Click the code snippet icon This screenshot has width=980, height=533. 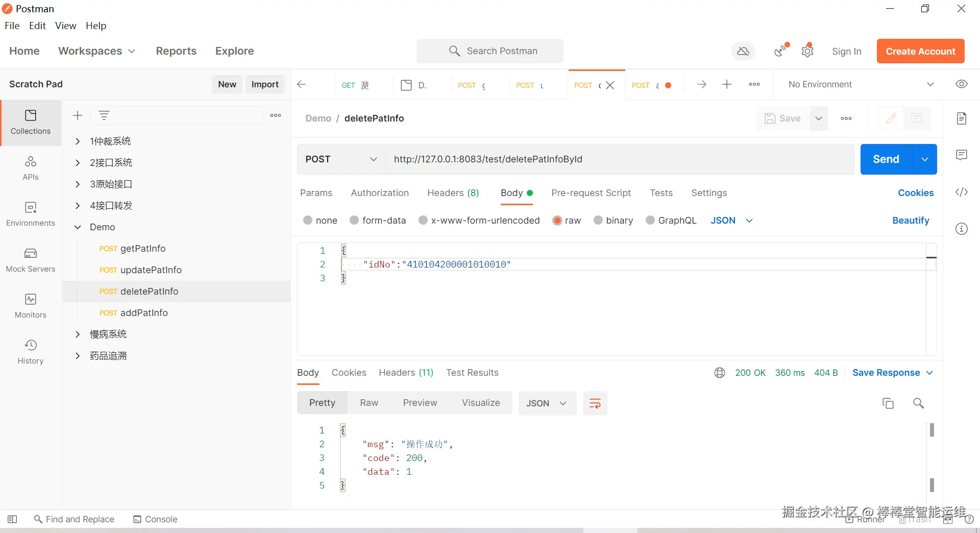[x=962, y=192]
